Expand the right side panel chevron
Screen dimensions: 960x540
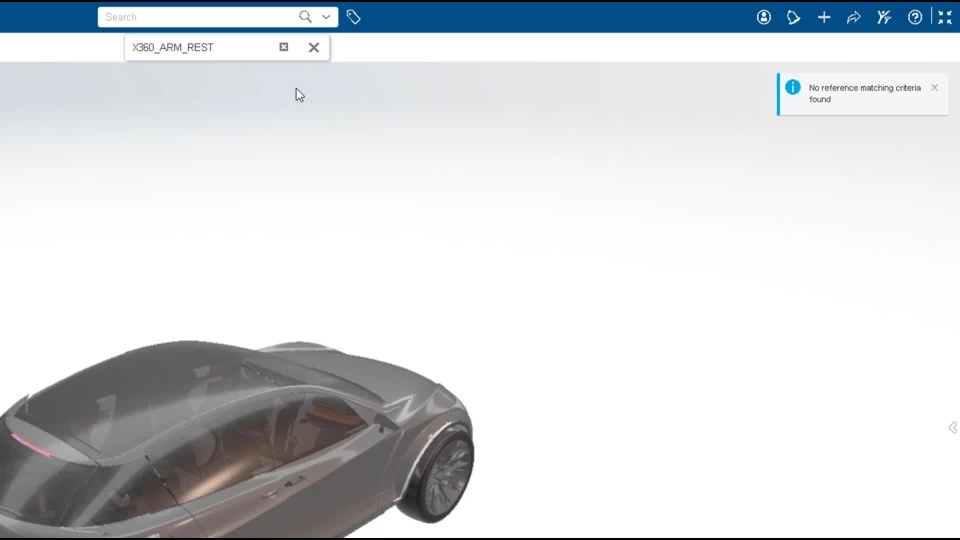pos(953,427)
